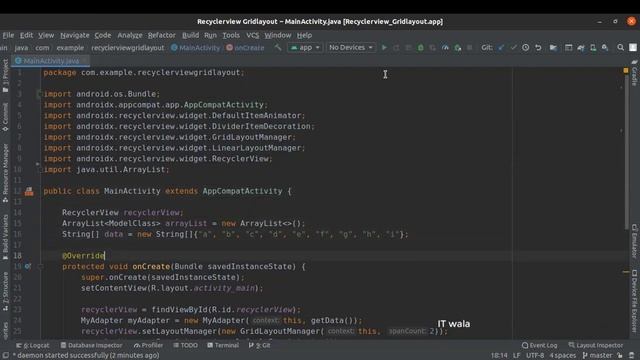Viewport: 640px width, 360px height.
Task: Open the Layout Inspector panel
Action: (596, 345)
